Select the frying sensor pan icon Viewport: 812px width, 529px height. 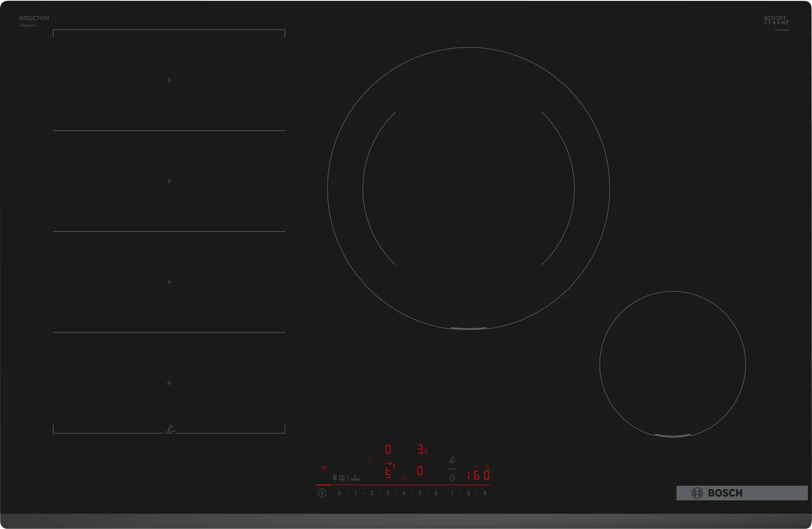tap(452, 460)
